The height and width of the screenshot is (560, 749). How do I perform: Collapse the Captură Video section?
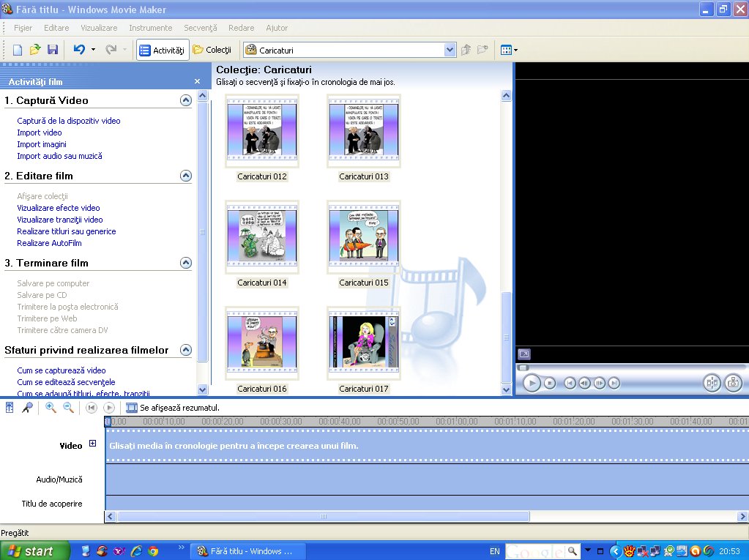[x=186, y=100]
